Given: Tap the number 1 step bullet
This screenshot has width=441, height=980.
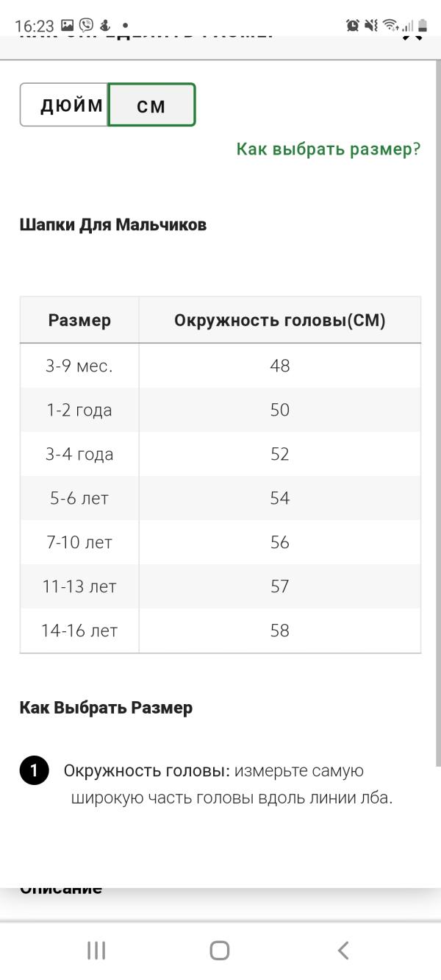Looking at the screenshot, I should tap(34, 771).
